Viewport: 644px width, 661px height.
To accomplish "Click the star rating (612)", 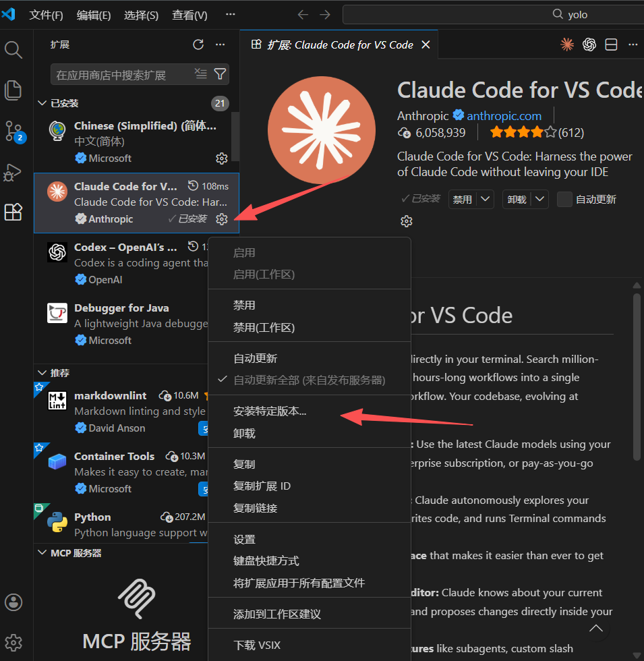I will tap(537, 133).
